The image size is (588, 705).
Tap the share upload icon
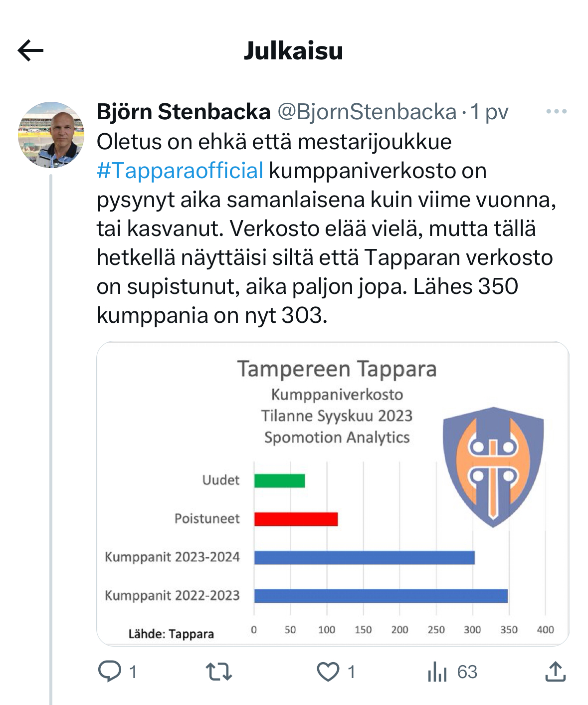(x=555, y=672)
